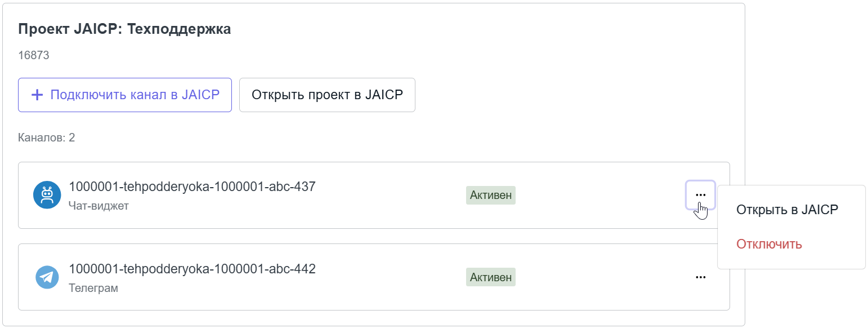Click the project title Проект JAICP: Техподдержка

pos(124,29)
